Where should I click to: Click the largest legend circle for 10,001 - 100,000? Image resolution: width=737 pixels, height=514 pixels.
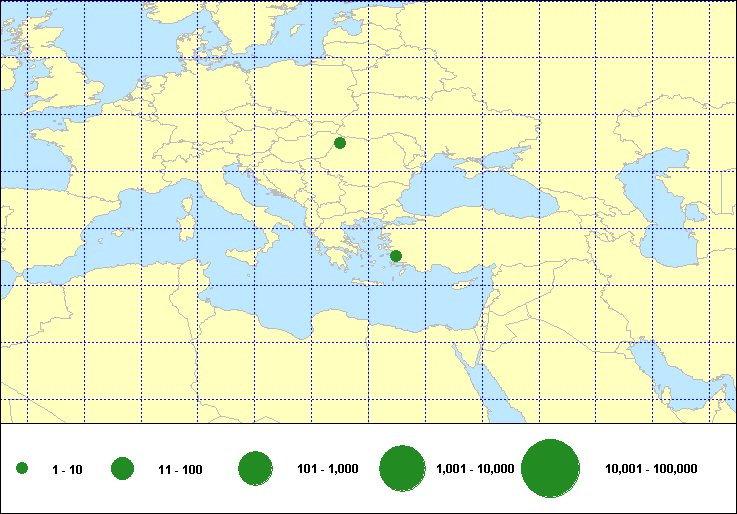pos(551,468)
